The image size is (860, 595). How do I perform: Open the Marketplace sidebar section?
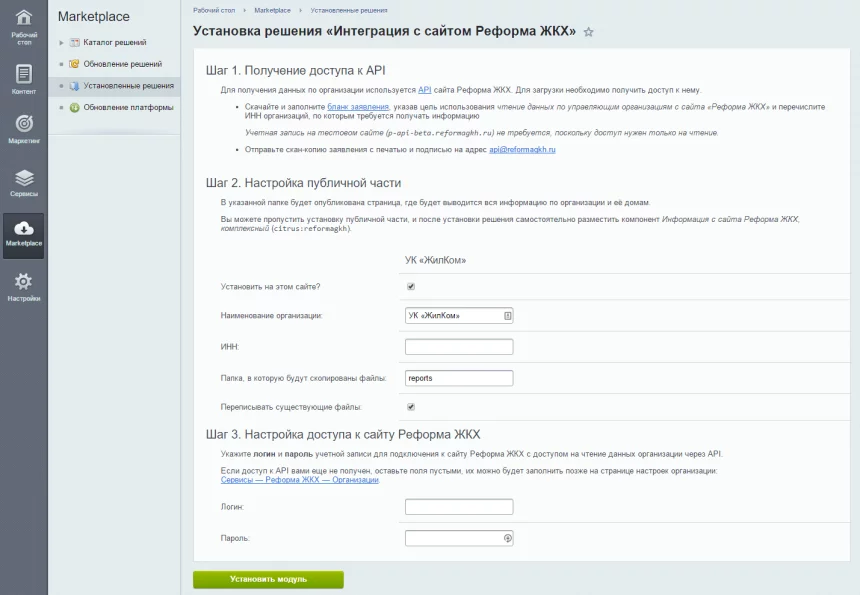coord(24,234)
